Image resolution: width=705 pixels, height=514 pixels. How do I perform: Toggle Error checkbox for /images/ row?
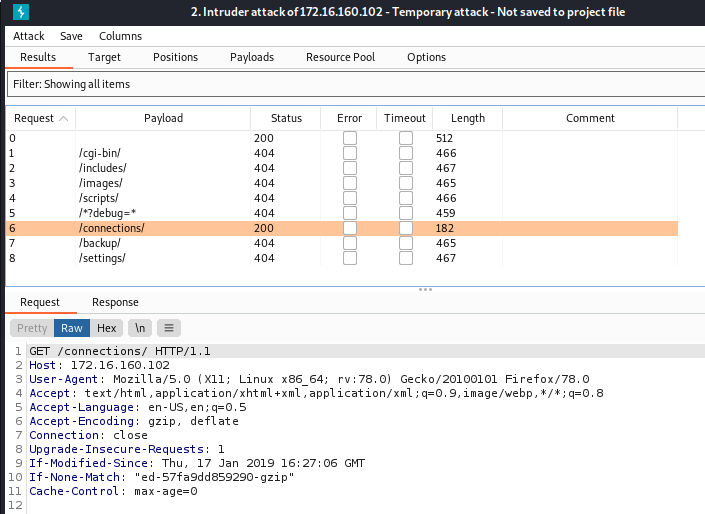click(350, 183)
